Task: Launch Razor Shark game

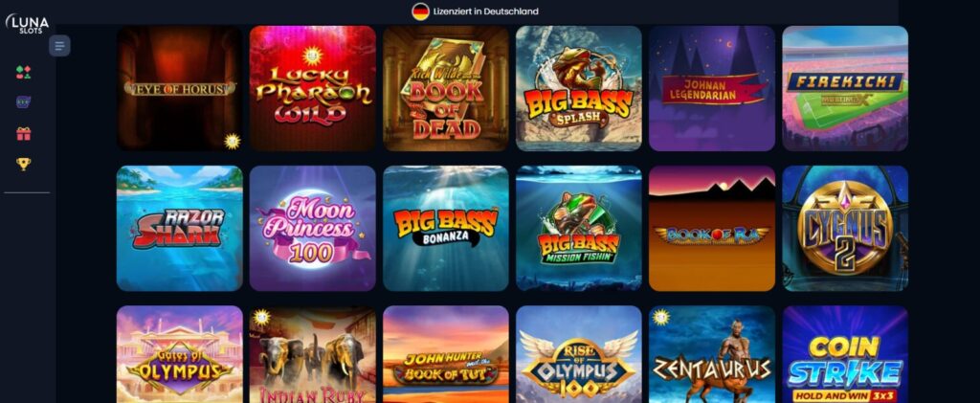Action: click(x=179, y=228)
